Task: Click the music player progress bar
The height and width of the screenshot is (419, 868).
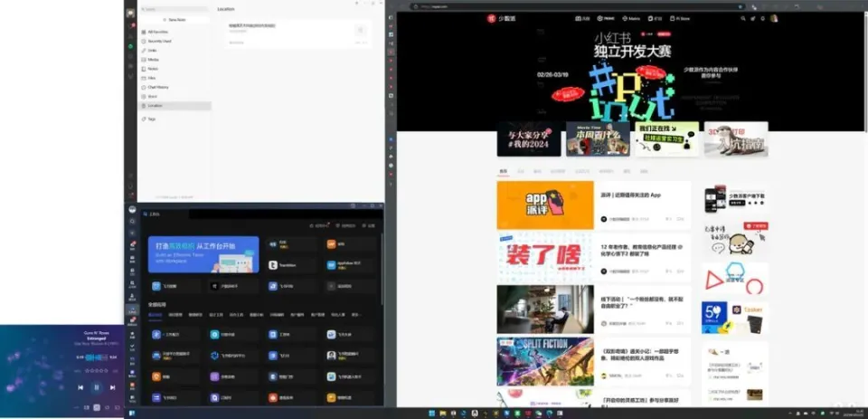Action: click(x=97, y=357)
